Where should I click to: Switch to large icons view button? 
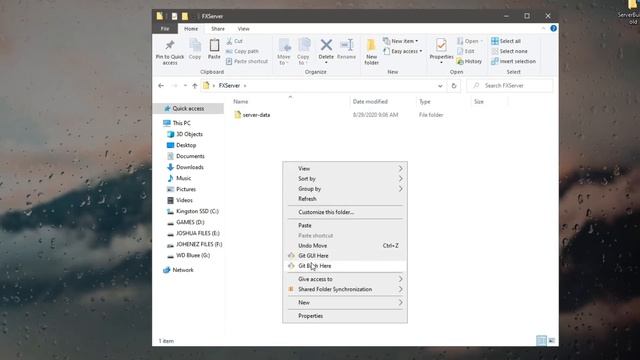pos(551,340)
